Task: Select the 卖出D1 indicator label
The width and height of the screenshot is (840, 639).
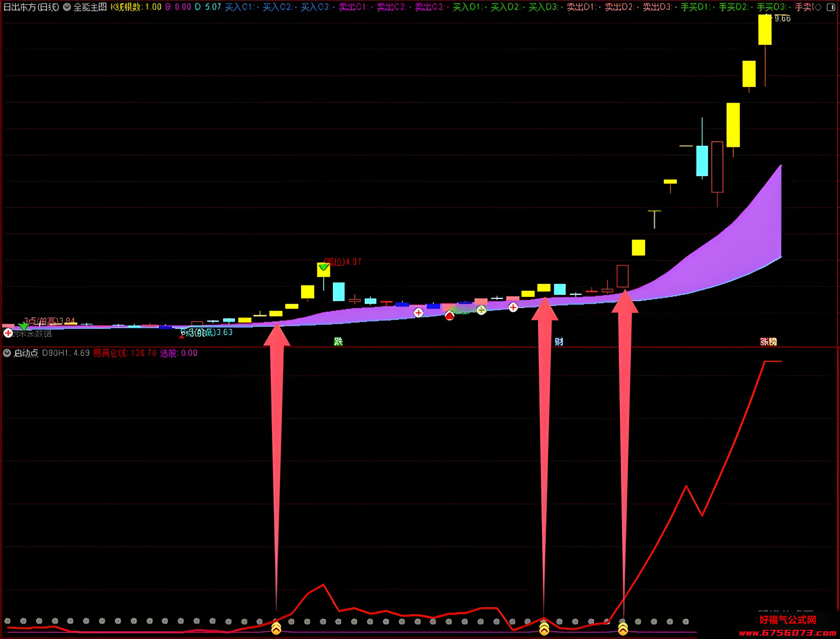Action: (581, 7)
